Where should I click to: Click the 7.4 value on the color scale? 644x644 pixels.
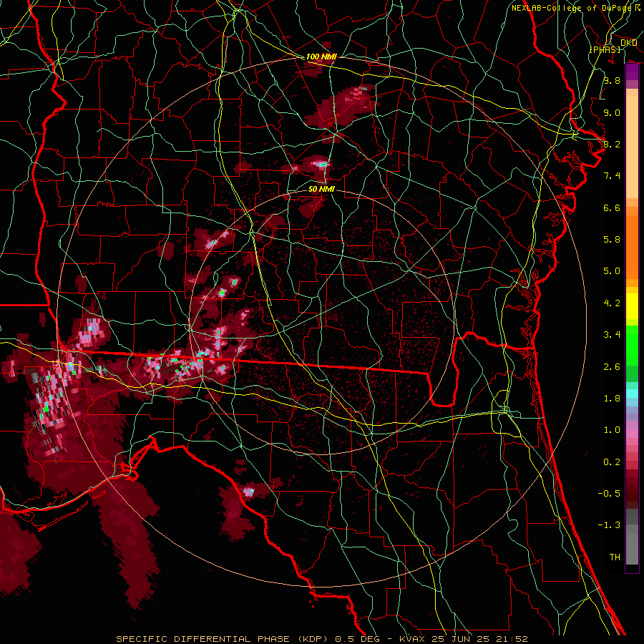[x=612, y=176]
